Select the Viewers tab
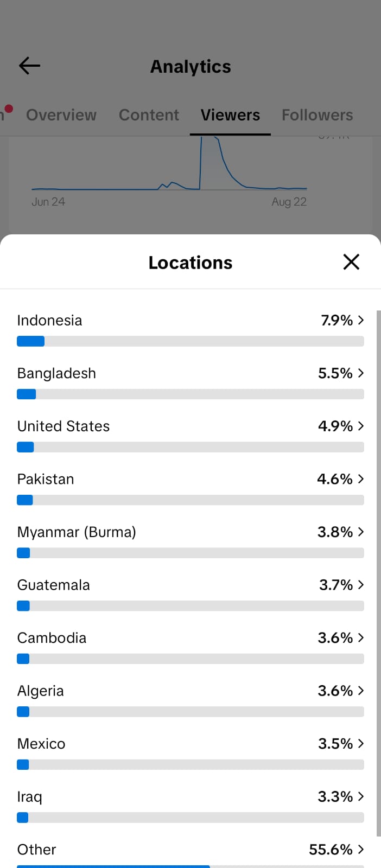Image resolution: width=381 pixels, height=868 pixels. pos(230,115)
